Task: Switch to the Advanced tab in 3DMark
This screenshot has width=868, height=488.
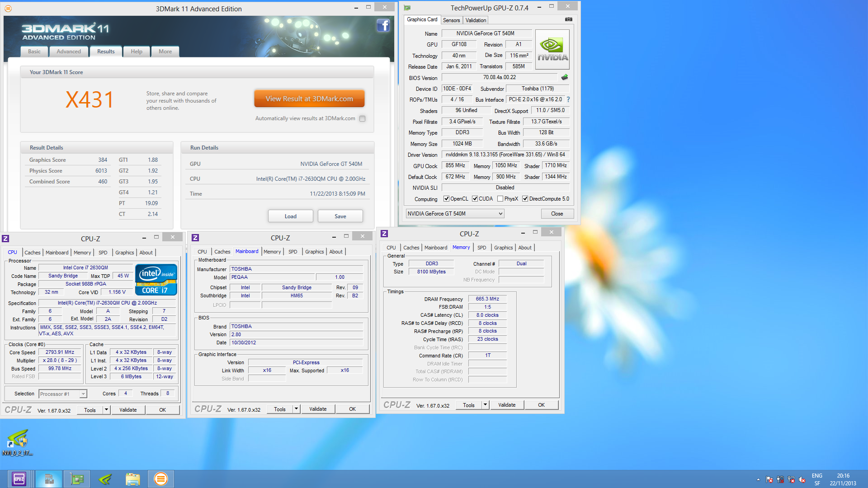Action: tap(69, 52)
